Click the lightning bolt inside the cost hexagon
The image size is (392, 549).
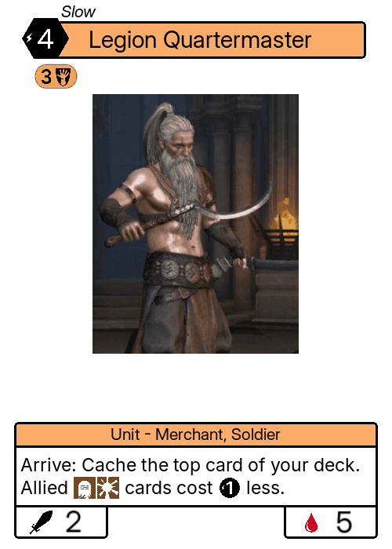pyautogui.click(x=30, y=38)
